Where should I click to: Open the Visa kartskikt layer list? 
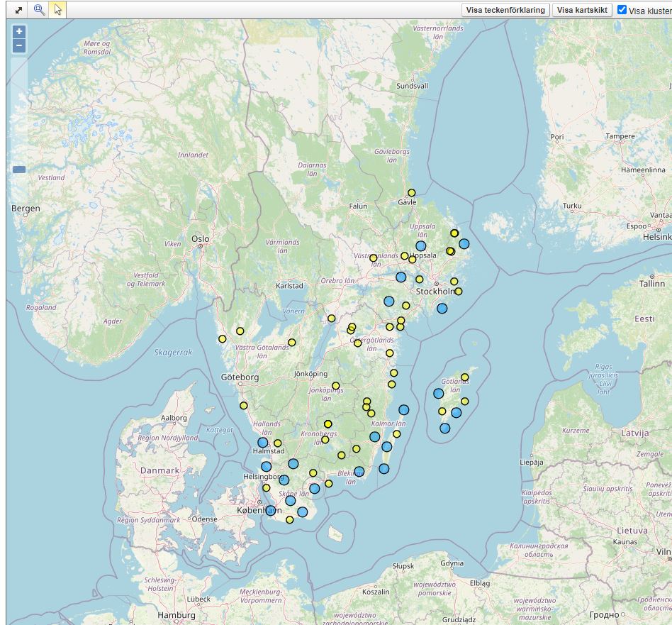tap(582, 10)
